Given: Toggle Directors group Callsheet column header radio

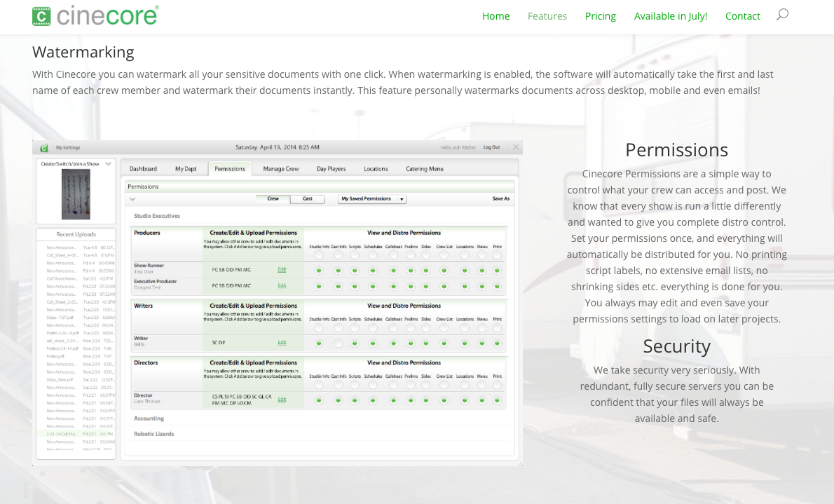Looking at the screenshot, I should tap(393, 385).
